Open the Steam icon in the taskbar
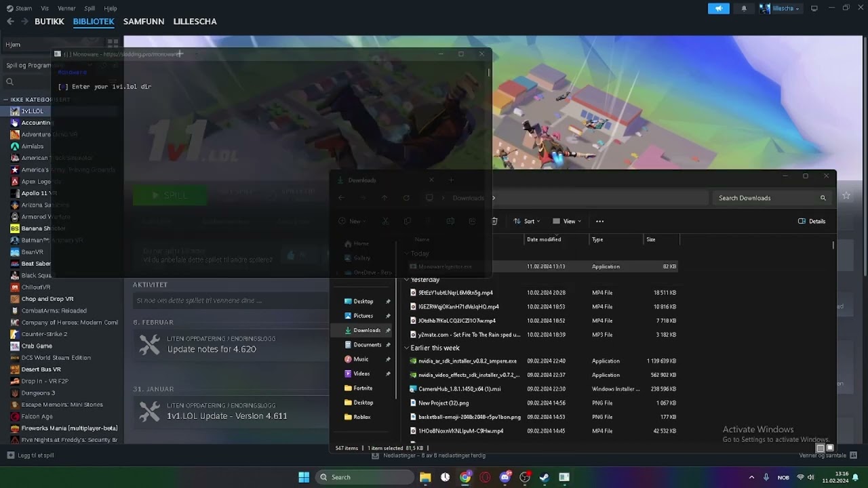This screenshot has width=868, height=488. 544,477
